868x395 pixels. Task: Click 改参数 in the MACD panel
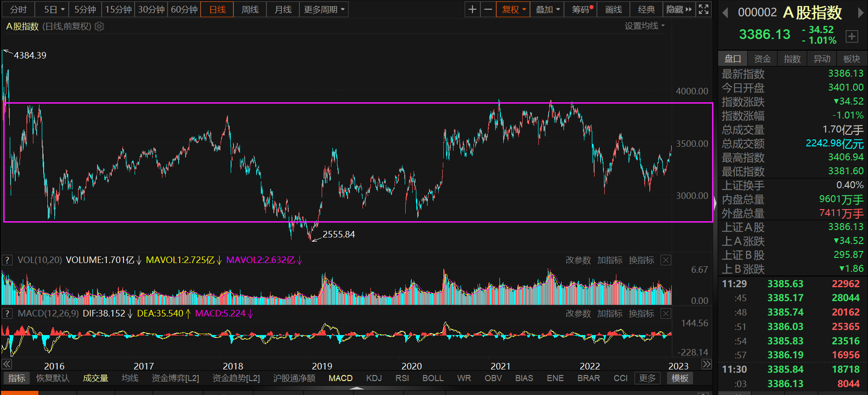[578, 314]
